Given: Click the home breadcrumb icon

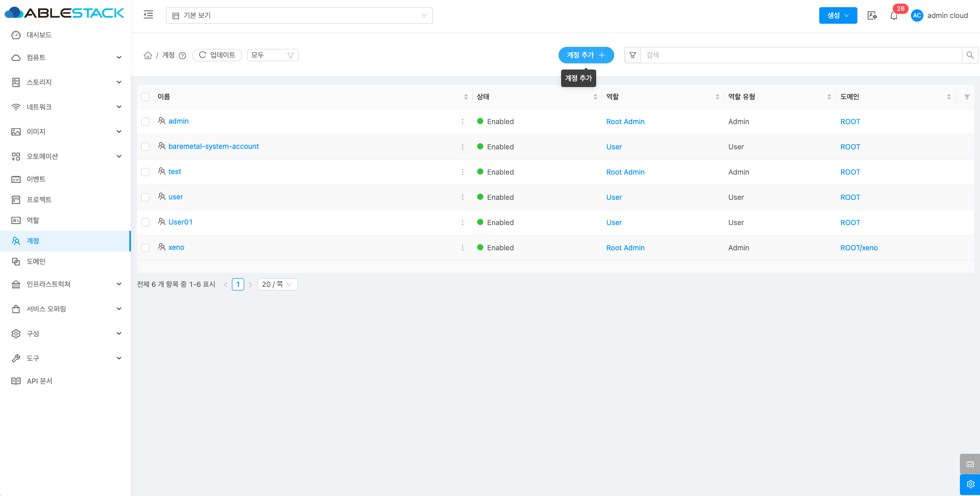Looking at the screenshot, I should point(148,55).
